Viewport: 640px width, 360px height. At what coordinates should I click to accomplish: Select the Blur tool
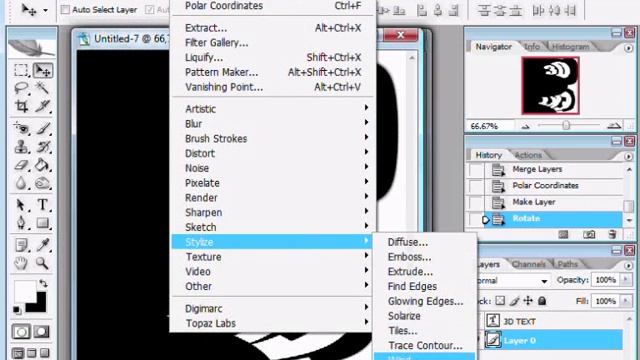21,183
